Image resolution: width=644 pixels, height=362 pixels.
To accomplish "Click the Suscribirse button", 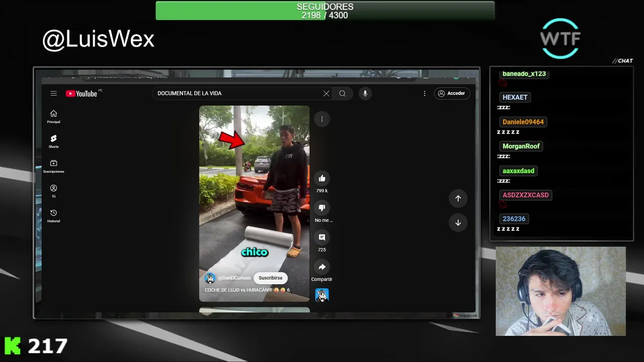I will (270, 278).
